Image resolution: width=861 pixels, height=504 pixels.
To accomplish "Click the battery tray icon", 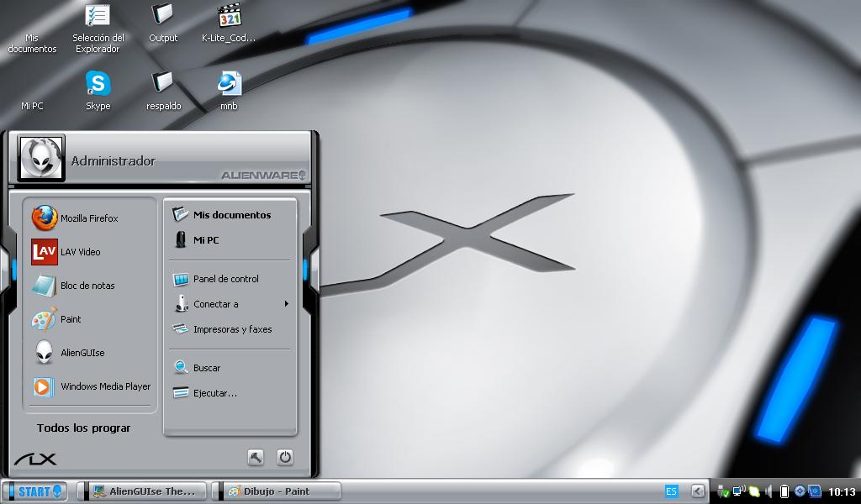I will coord(784,491).
